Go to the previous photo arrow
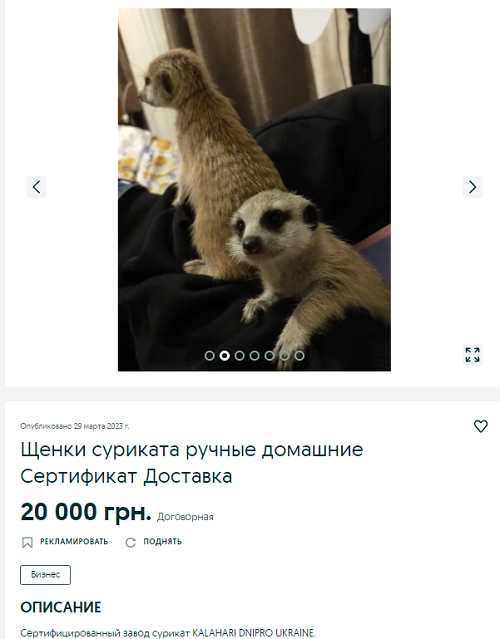The image size is (500, 639). [37, 187]
